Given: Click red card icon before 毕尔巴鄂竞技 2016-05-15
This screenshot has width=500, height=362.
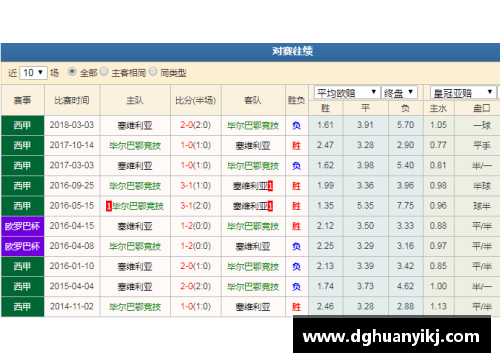Looking at the screenshot, I should [x=109, y=206].
